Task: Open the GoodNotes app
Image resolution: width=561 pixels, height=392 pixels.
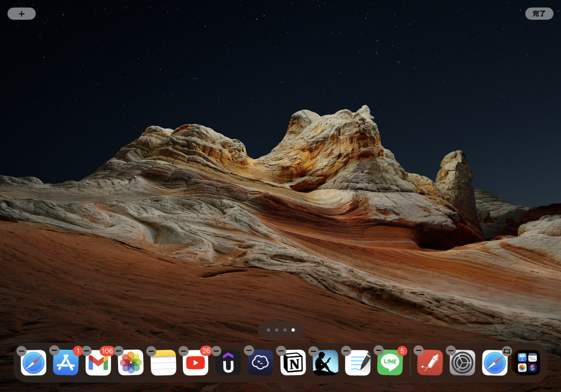Action: 358,363
